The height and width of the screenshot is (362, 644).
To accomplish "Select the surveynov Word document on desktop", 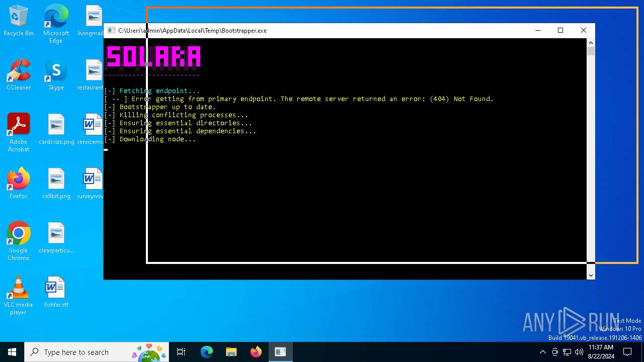I will tap(91, 184).
